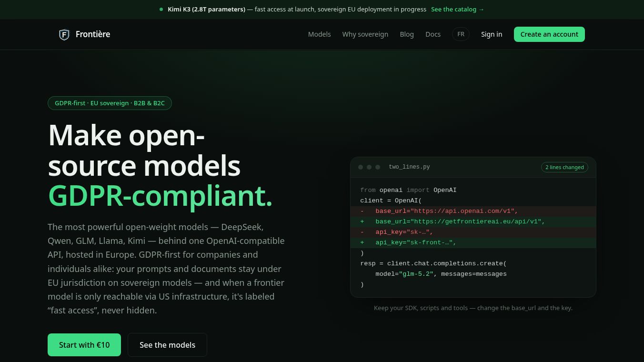Viewport: 644px width, 362px height.
Task: Open the Docs nav link
Action: [x=433, y=34]
